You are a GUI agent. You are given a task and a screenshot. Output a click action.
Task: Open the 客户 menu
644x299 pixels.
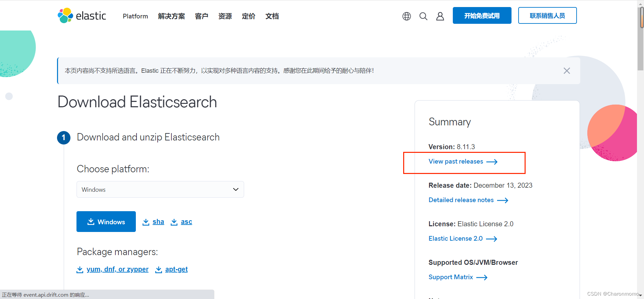point(202,16)
